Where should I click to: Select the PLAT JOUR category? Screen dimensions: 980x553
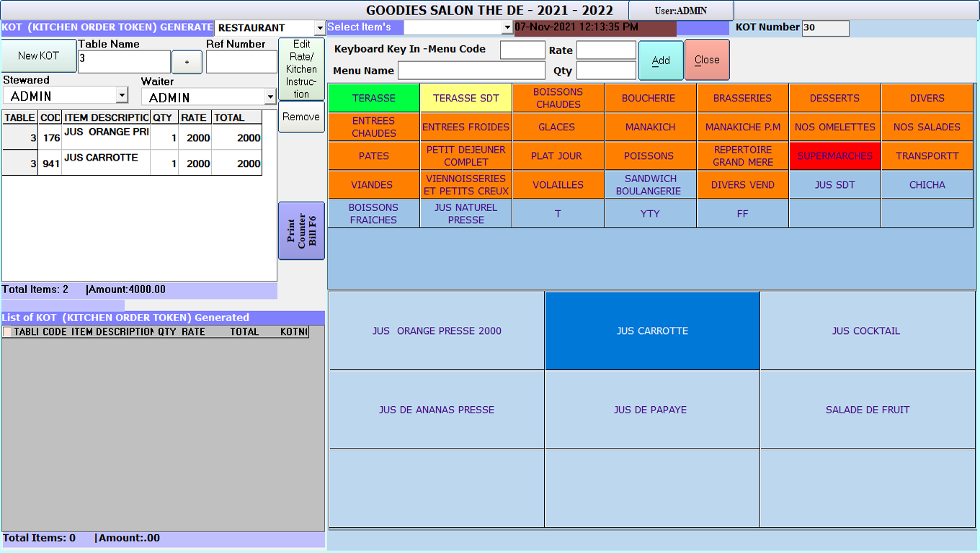(x=558, y=156)
